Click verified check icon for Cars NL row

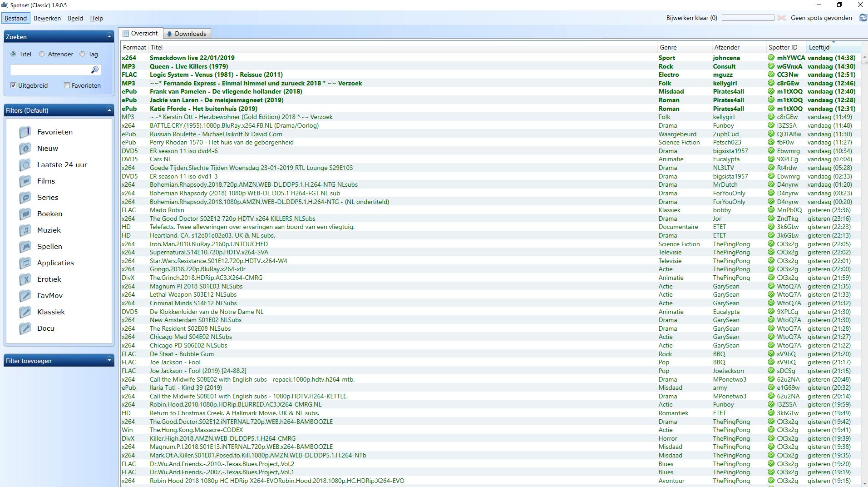(771, 159)
